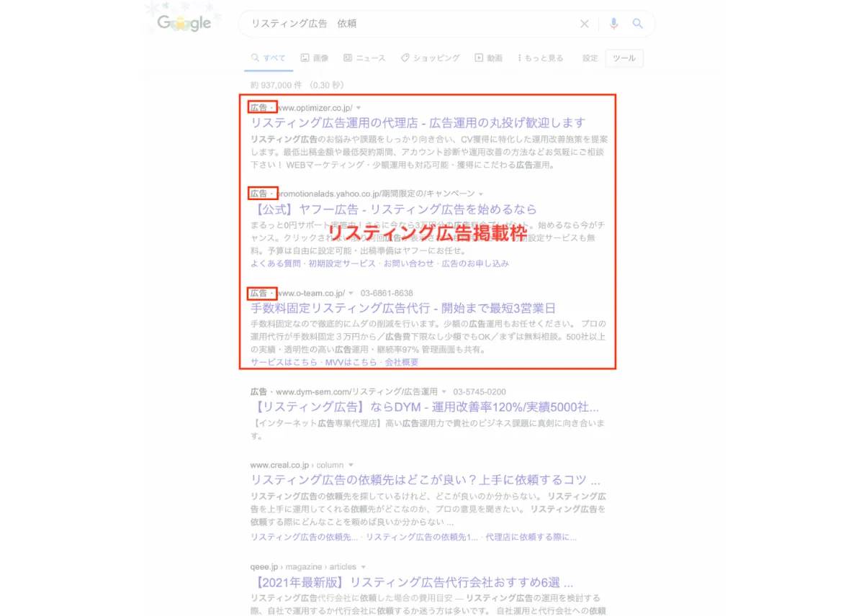Open the 広告のお申し込み sitelink
The image size is (864, 616).
[475, 263]
